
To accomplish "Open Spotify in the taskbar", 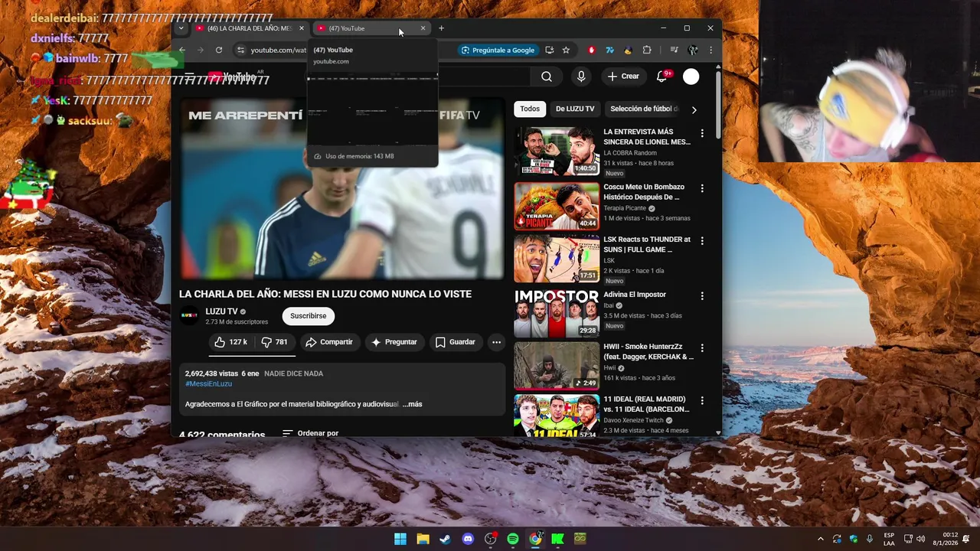I will 513,539.
